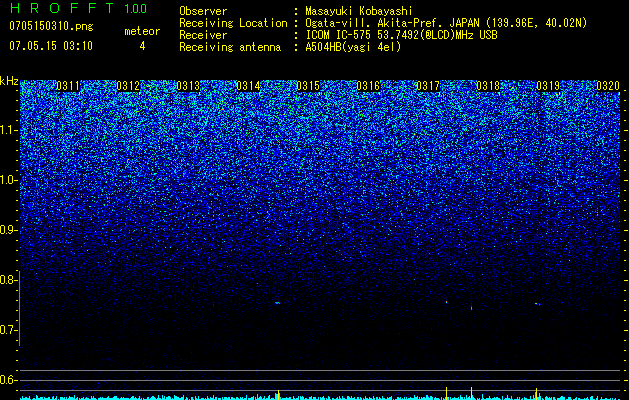Click the 0320 time marker

[608, 86]
